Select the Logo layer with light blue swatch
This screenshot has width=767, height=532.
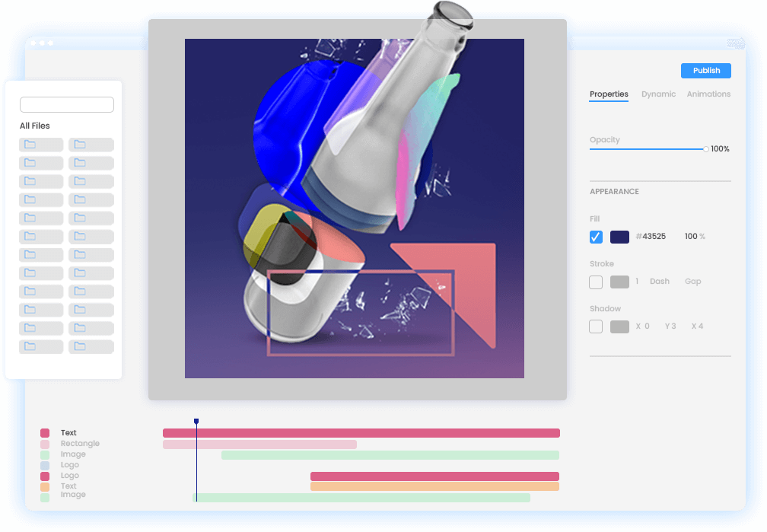(69, 465)
